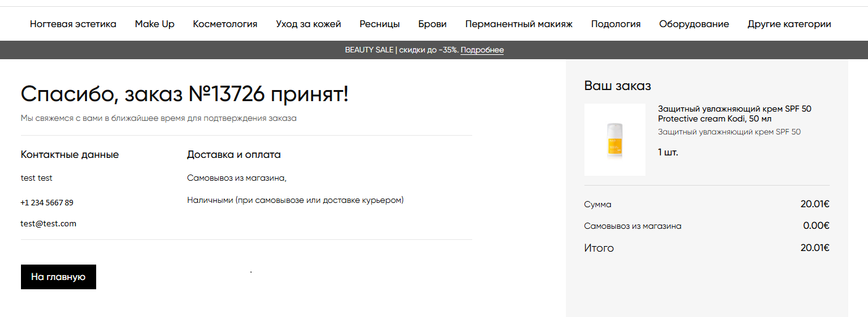Open the Уход за кожей category
The height and width of the screenshot is (317, 868).
tap(308, 24)
